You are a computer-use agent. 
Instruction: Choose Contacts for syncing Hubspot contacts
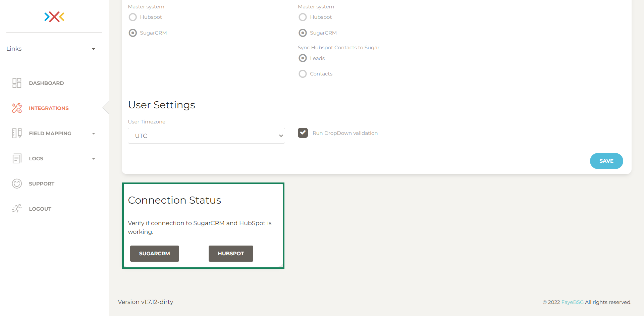coord(303,74)
